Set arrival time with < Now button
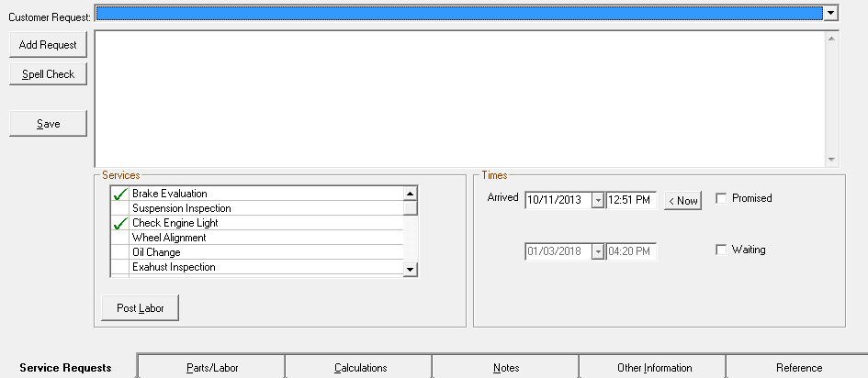The width and height of the screenshot is (868, 378). [x=682, y=201]
